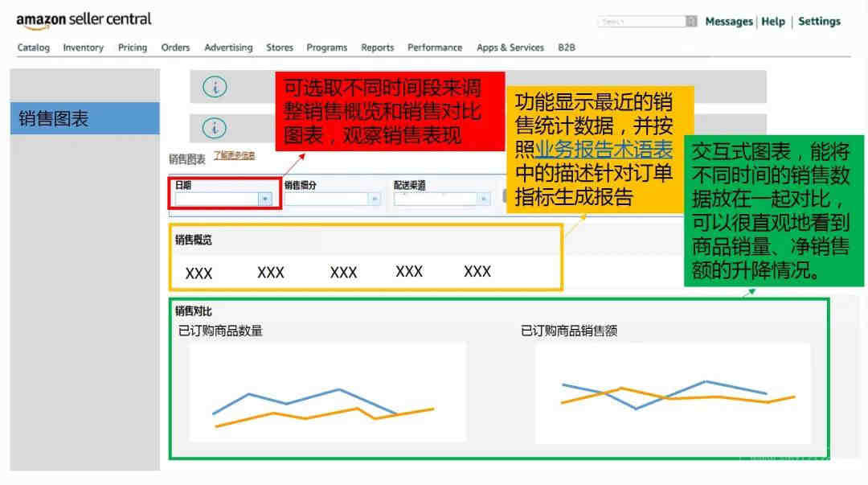Viewport: 868px width, 485px height.
Task: Click the lower info circle icon
Action: (x=215, y=128)
